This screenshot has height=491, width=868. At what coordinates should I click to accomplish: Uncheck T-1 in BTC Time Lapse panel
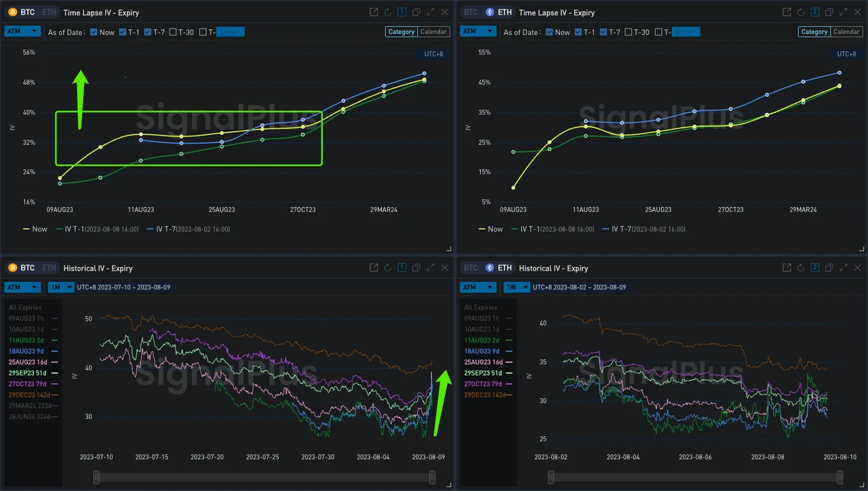[x=122, y=32]
